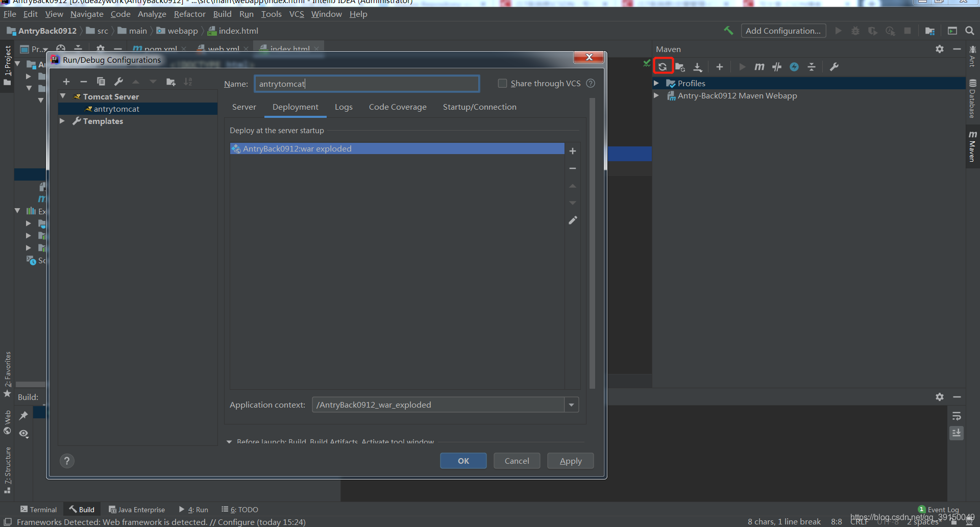Open Project Structure icon in main toolbar
Viewport: 980px width, 527px height.
pyautogui.click(x=930, y=31)
